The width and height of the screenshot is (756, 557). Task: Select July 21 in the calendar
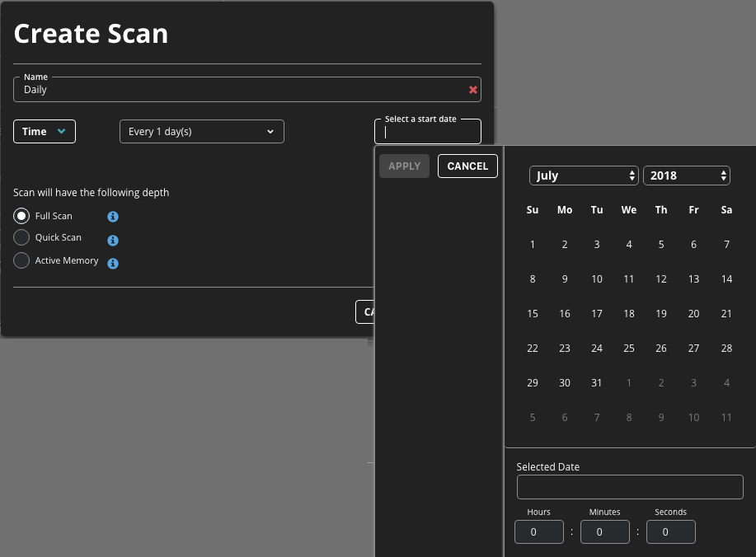click(726, 314)
